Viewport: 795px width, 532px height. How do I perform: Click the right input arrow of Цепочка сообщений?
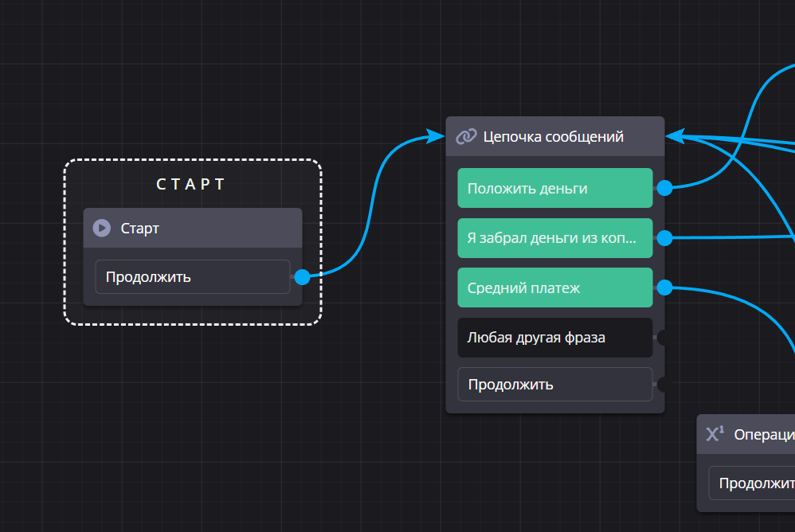[x=675, y=136]
